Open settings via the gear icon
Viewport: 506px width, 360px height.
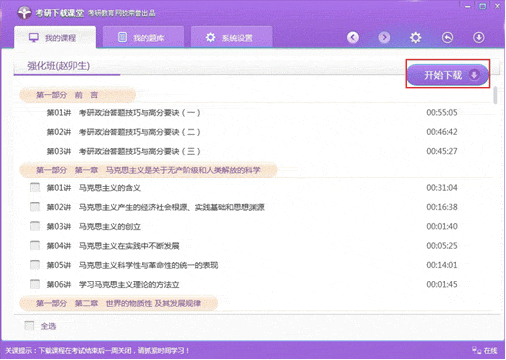(x=415, y=37)
